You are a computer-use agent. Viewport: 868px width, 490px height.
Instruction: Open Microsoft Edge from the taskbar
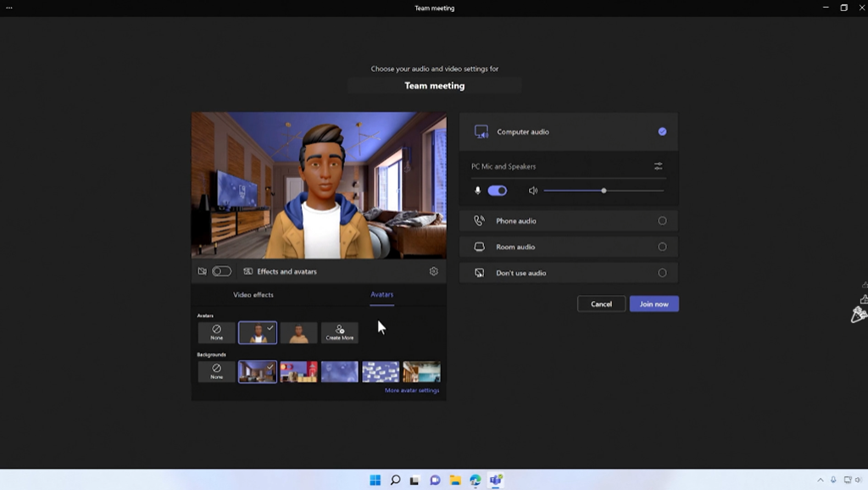476,480
